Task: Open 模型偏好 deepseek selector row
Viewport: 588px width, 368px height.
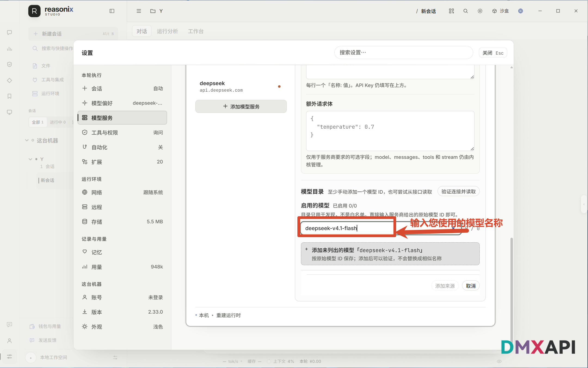Action: pos(122,103)
